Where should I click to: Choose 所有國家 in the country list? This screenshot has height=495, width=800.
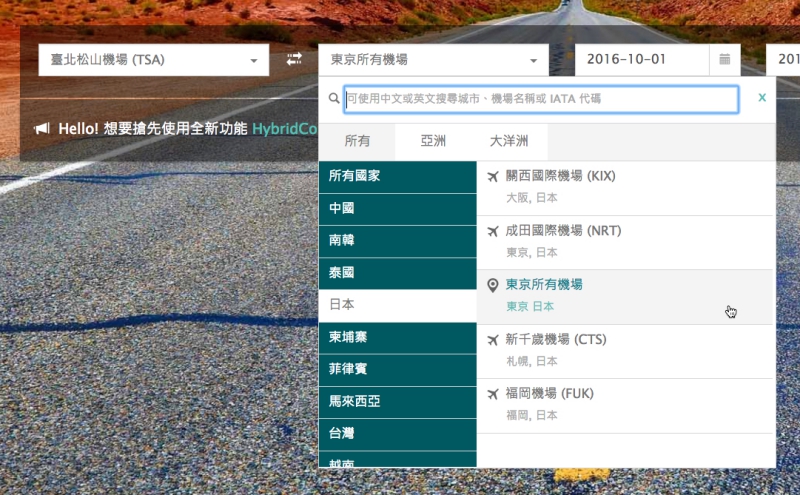[397, 177]
